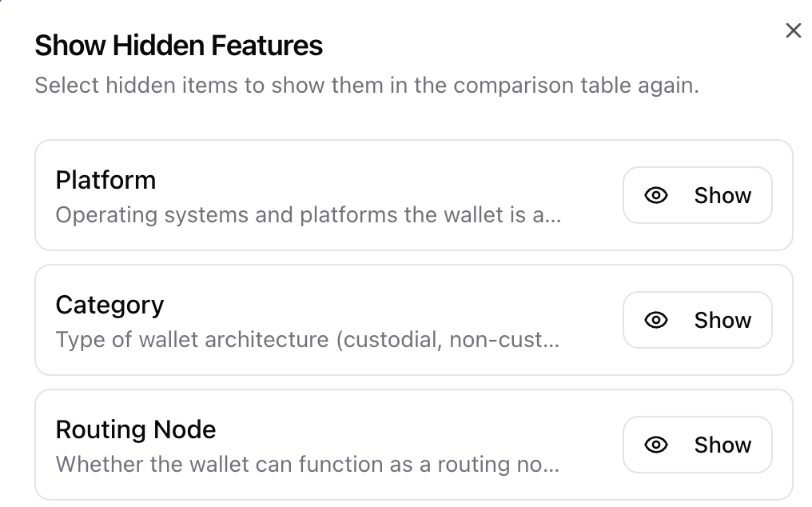Click the truncated Platform description about operating systems
This screenshot has height=507, width=812.
click(x=308, y=215)
